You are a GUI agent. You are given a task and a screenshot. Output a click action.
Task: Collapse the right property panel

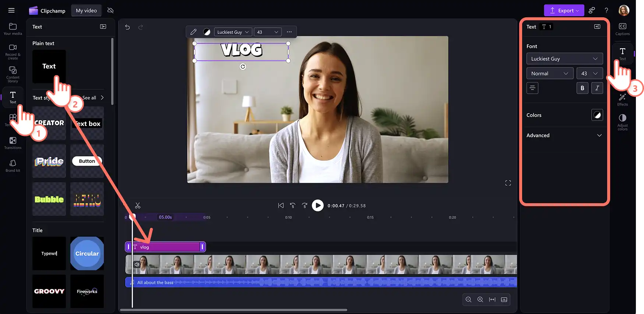point(597,27)
